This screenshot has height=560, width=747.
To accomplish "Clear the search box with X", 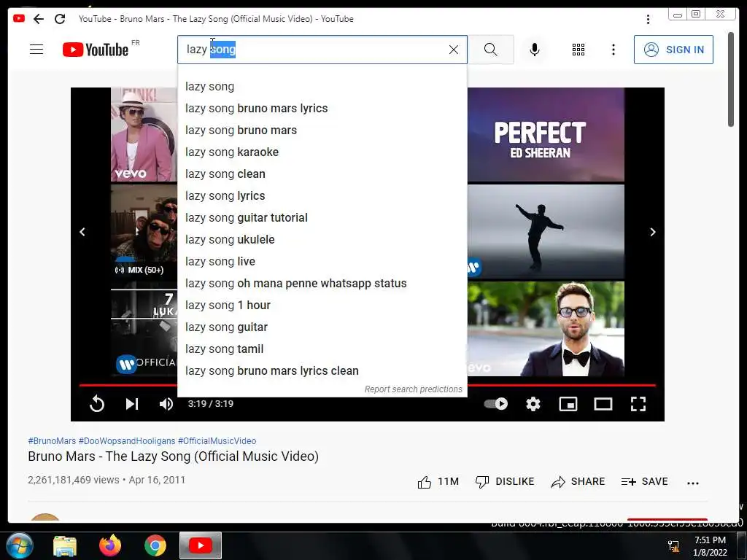I will pyautogui.click(x=454, y=50).
